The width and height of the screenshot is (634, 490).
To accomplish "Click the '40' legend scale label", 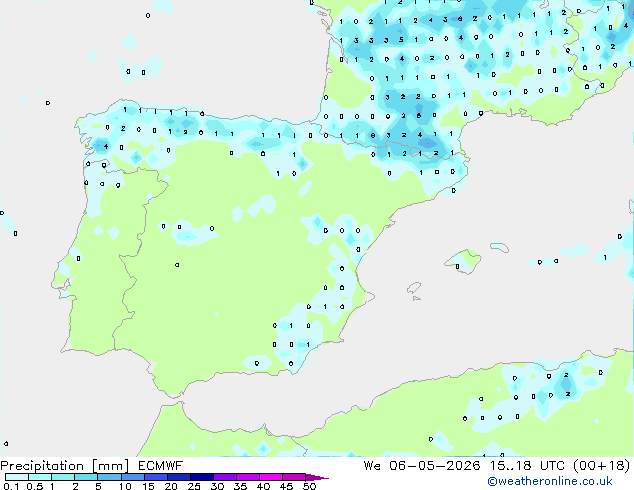I will [x=263, y=486].
